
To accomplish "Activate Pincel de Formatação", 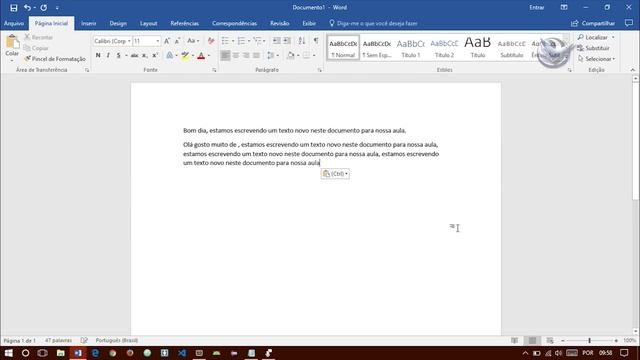I will point(55,59).
